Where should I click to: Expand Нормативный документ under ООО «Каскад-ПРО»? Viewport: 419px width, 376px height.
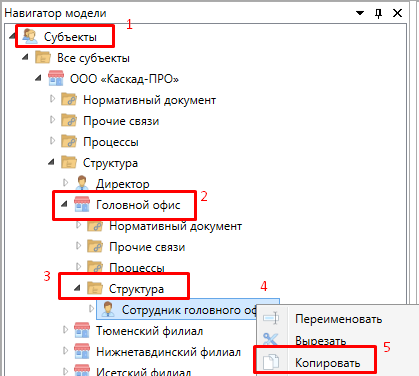pos(52,99)
